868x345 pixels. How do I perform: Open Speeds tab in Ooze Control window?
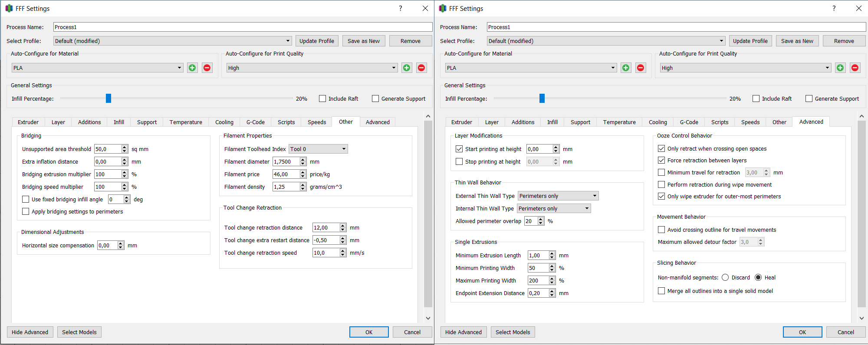pyautogui.click(x=750, y=122)
